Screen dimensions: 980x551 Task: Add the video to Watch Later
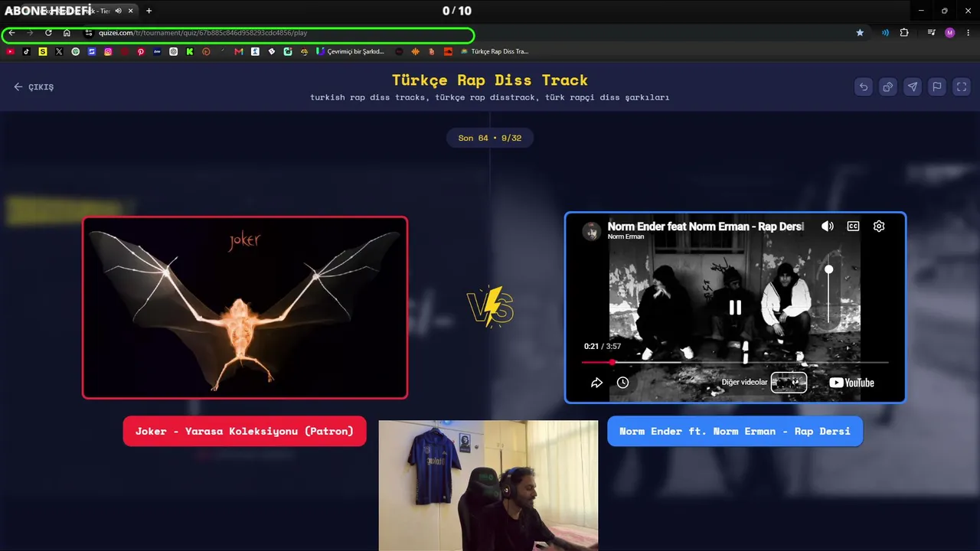[x=622, y=383]
